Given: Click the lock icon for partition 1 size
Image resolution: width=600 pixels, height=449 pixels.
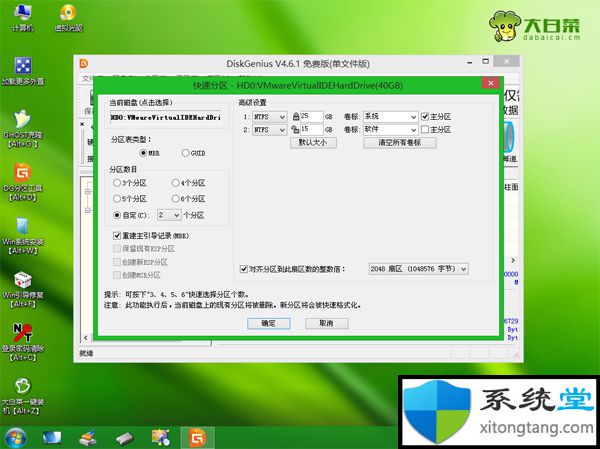Looking at the screenshot, I should click(x=295, y=116).
